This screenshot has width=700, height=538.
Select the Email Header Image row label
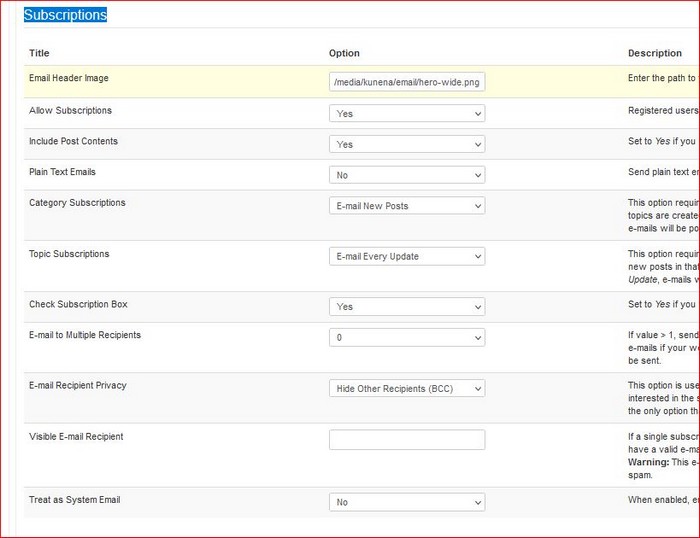tap(69, 78)
